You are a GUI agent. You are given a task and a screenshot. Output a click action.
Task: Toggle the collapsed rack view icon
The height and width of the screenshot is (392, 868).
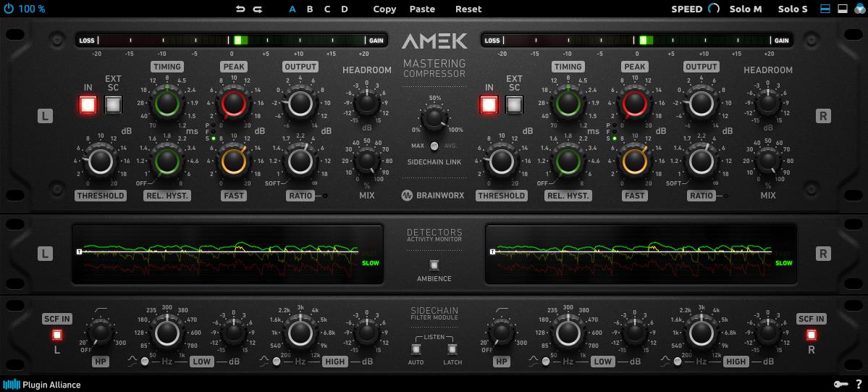point(843,9)
